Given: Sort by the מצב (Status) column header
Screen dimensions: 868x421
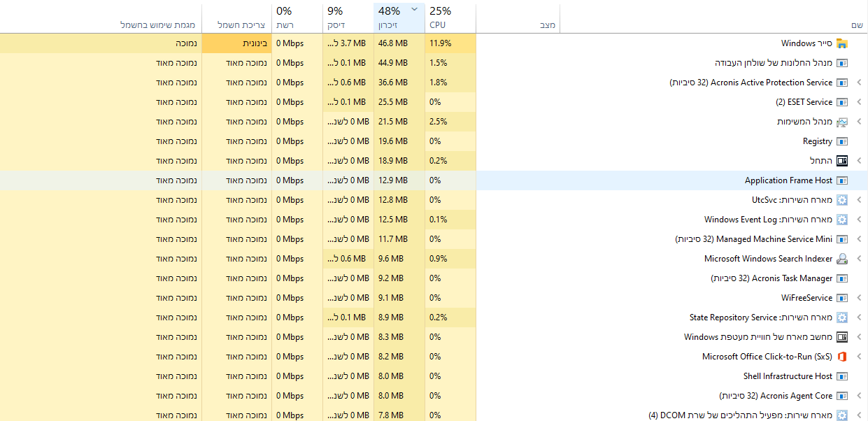Looking at the screenshot, I should 518,18.
